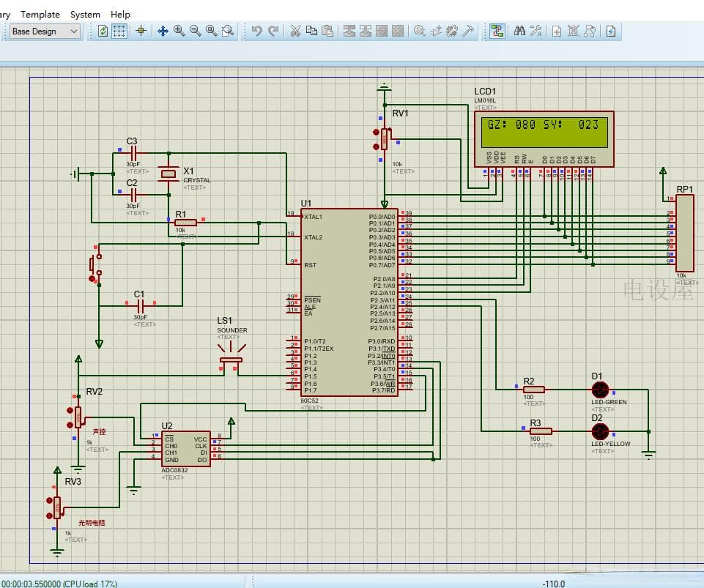The width and height of the screenshot is (704, 588).
Task: Select the U1 80C52 microcontroller
Action: (349, 302)
